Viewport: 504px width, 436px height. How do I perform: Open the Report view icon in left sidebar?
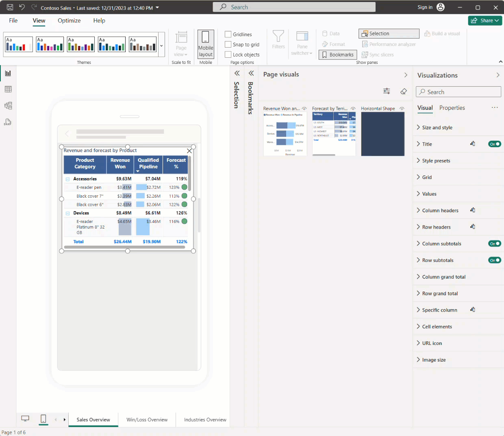pos(8,73)
